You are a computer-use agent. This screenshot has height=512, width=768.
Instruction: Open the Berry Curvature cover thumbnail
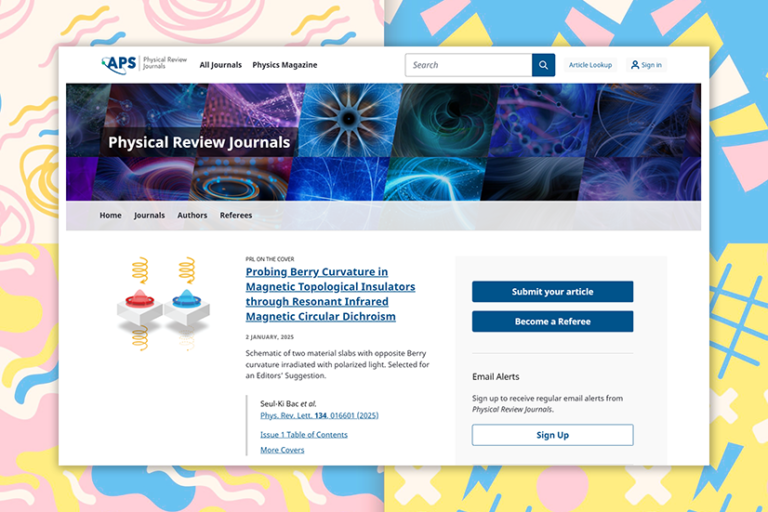point(163,303)
